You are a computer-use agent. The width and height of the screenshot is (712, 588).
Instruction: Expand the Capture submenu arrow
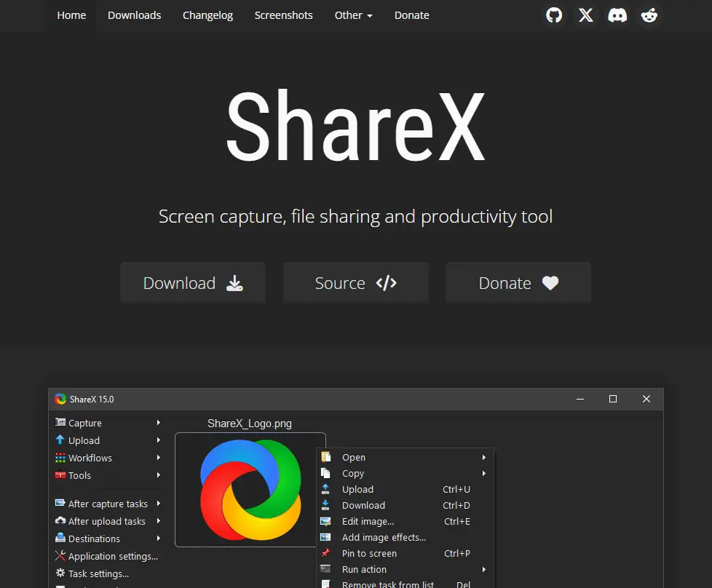tap(159, 422)
